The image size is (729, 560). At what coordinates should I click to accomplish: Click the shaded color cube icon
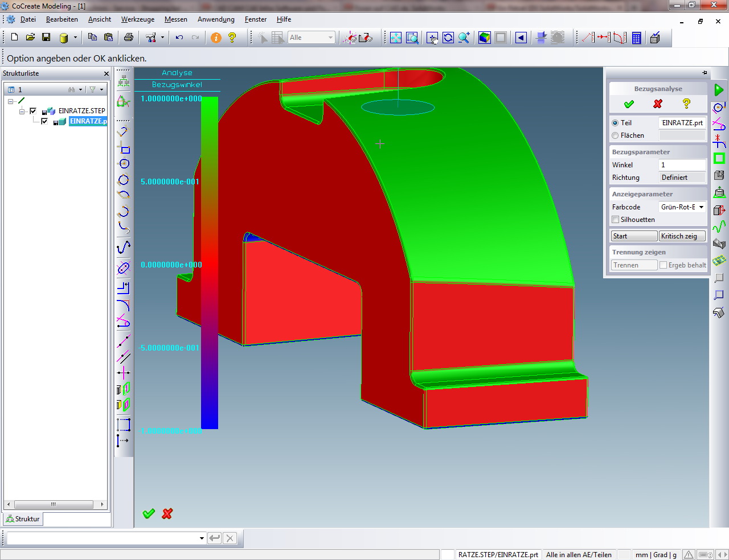[485, 38]
